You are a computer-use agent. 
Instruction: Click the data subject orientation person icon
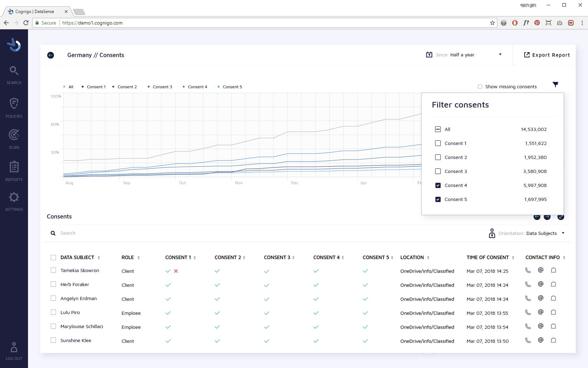coord(492,233)
